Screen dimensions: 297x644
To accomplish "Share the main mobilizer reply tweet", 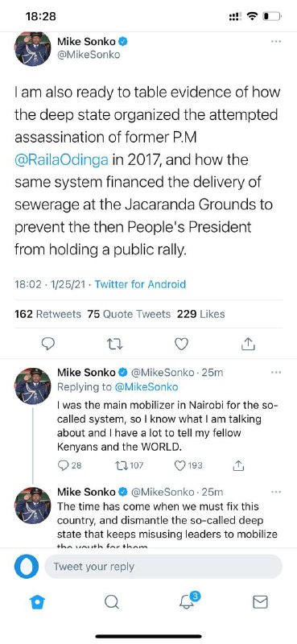I will [x=239, y=465].
